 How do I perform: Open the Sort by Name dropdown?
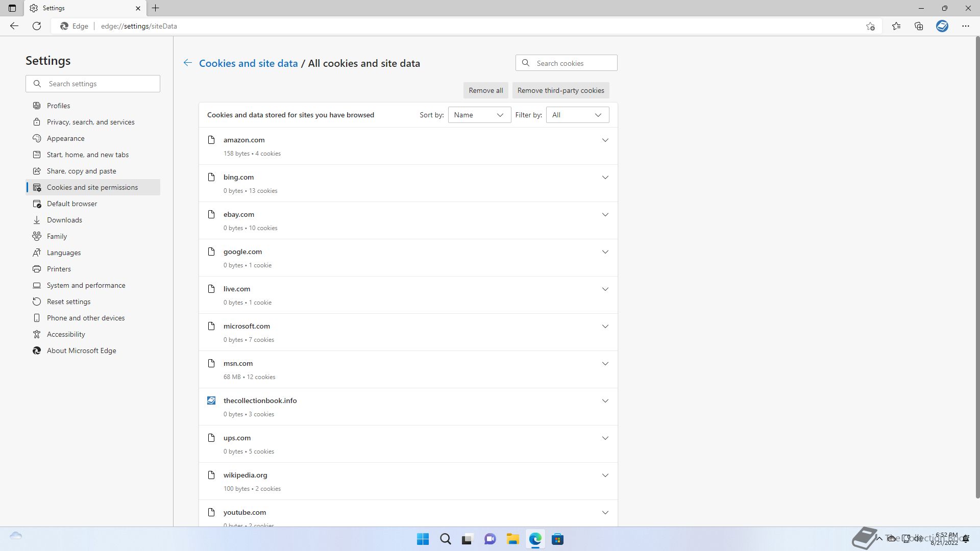479,115
